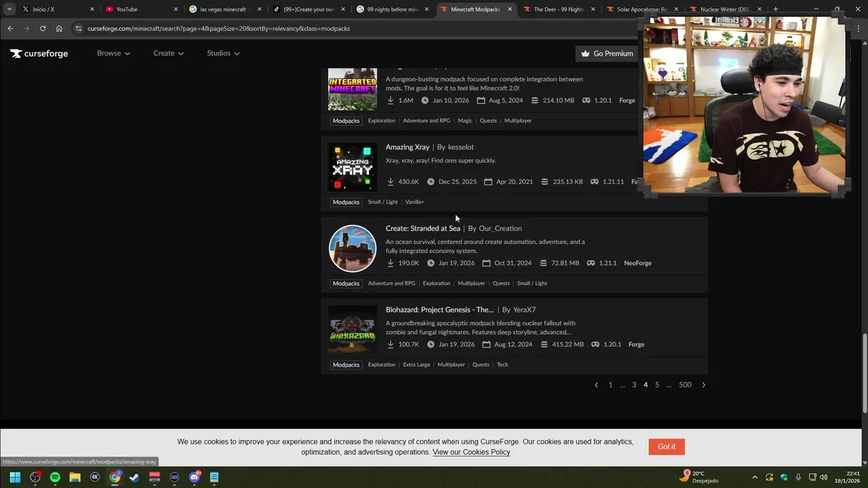Open the Amazing Xray title link
The image size is (868, 488).
[408, 147]
